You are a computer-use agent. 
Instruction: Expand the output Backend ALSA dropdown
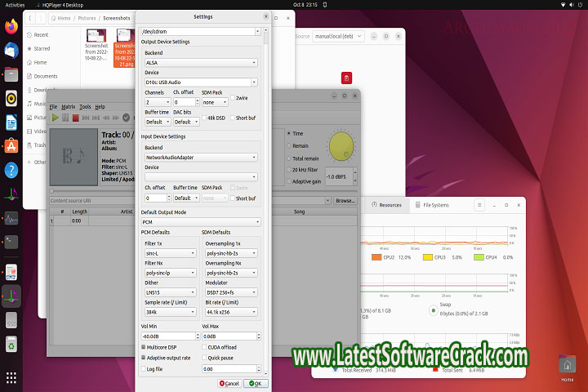[x=200, y=62]
